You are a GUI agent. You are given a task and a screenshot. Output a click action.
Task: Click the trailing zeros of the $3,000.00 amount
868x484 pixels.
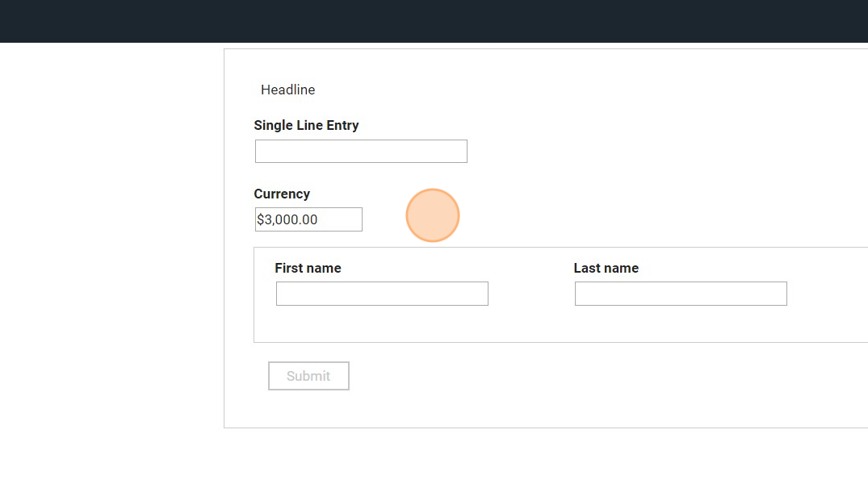(310, 219)
